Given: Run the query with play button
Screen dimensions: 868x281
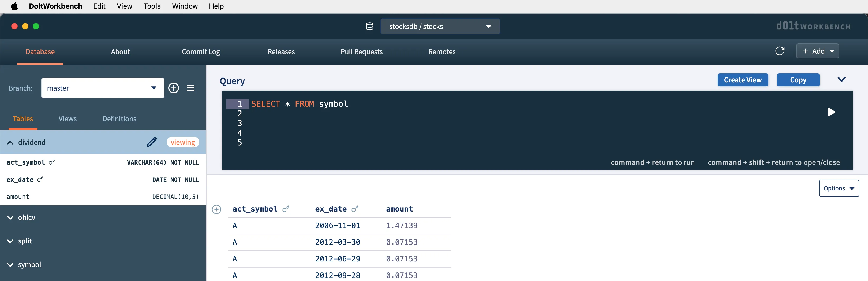Looking at the screenshot, I should point(831,112).
